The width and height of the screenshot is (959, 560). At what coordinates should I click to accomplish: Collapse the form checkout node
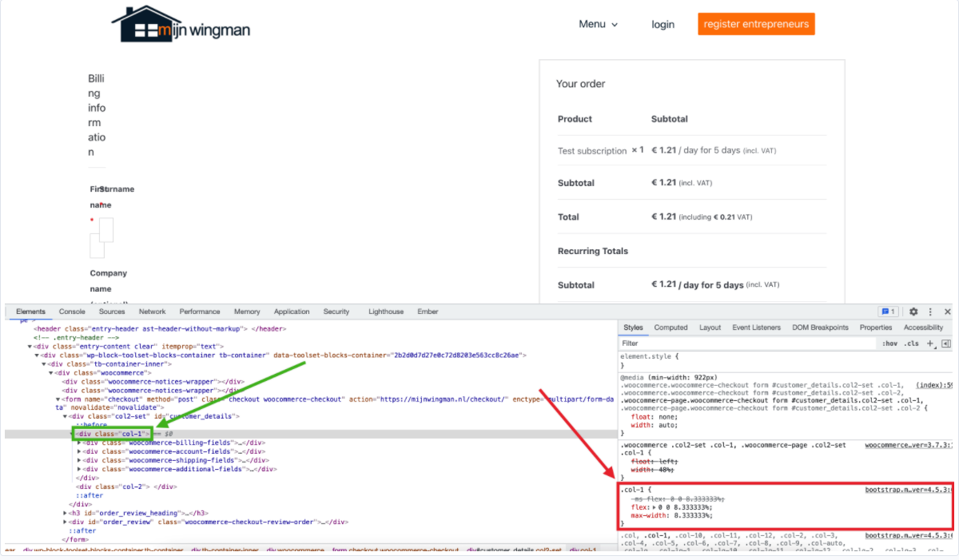(x=58, y=399)
